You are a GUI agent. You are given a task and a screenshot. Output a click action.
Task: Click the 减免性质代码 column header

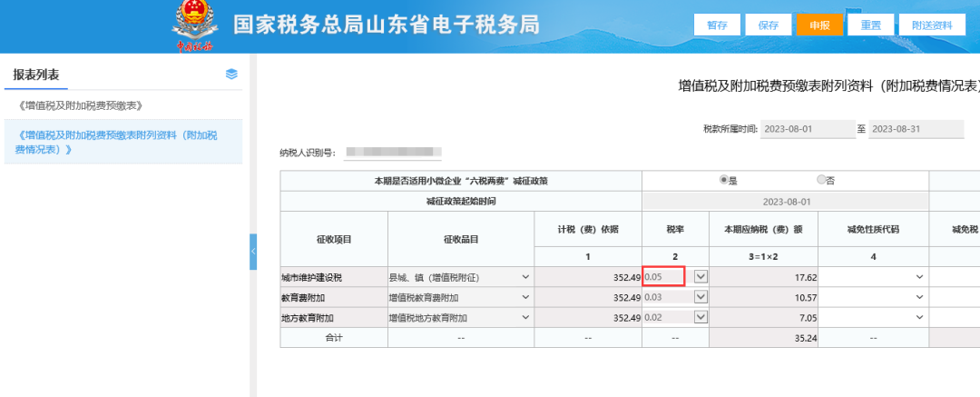point(873,229)
